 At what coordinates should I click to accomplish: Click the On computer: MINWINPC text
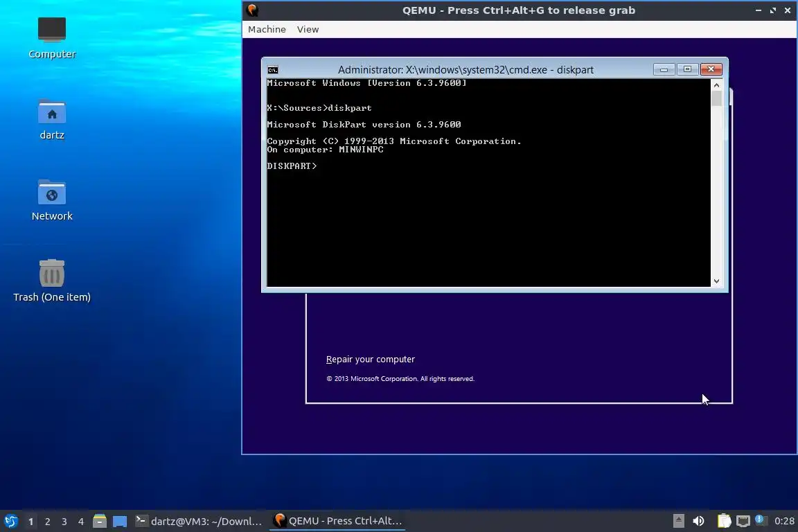click(325, 150)
